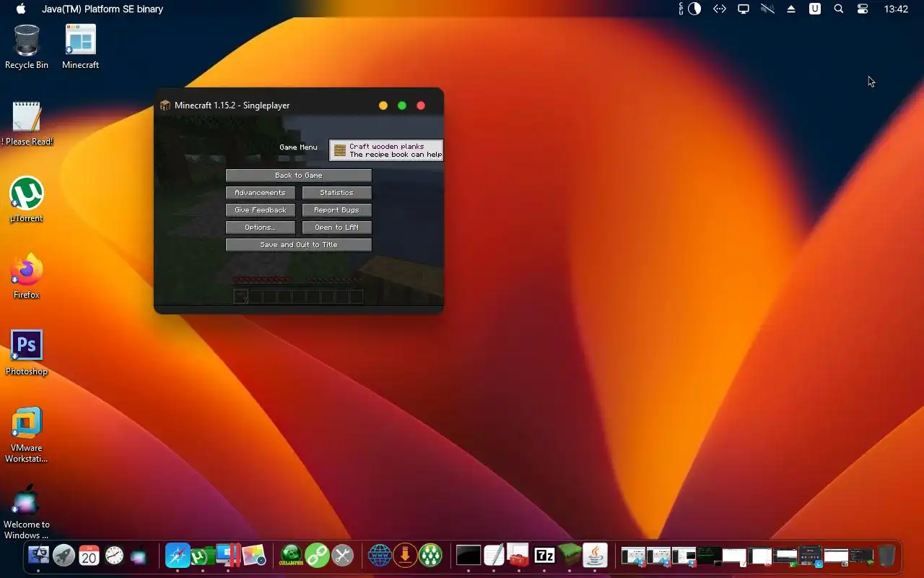924x578 pixels.
Task: Click the network arrows status icon
Action: pos(719,9)
